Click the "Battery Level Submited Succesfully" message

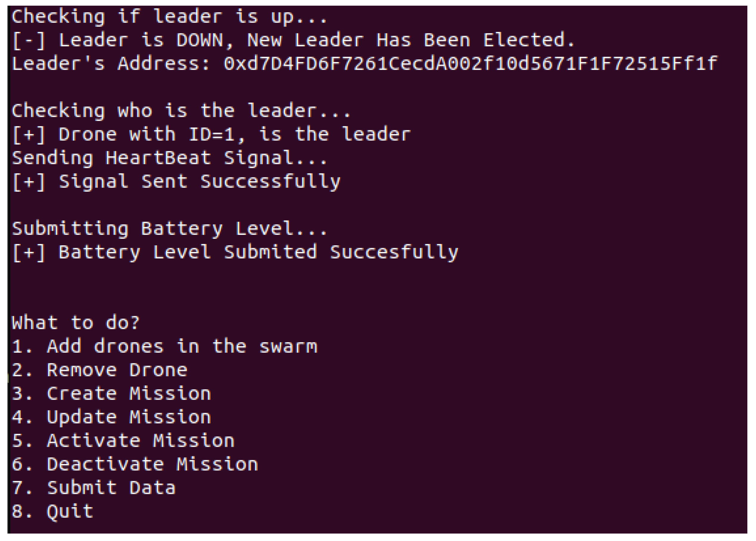tap(258, 252)
